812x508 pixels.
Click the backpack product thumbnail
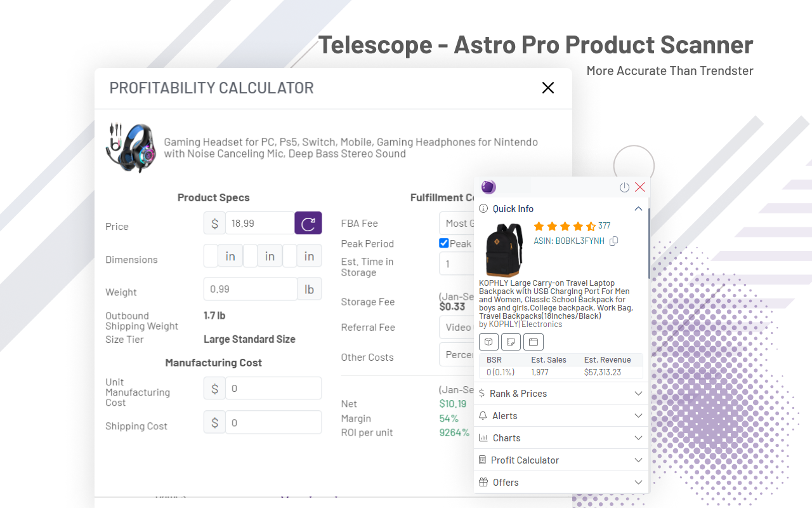pyautogui.click(x=504, y=250)
